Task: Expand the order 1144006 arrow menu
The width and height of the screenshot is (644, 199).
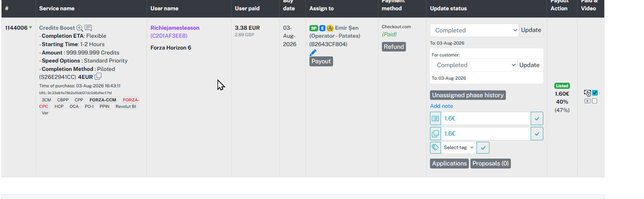Action: coord(31,27)
